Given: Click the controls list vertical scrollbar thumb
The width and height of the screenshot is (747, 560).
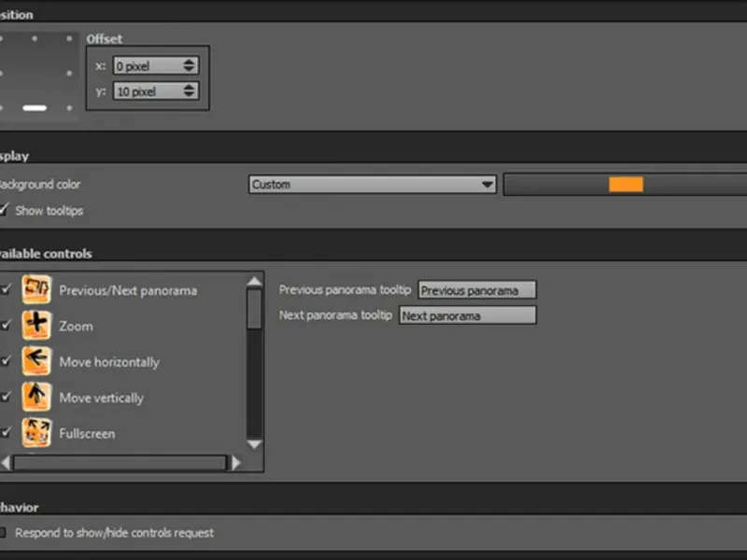Looking at the screenshot, I should click(x=254, y=309).
